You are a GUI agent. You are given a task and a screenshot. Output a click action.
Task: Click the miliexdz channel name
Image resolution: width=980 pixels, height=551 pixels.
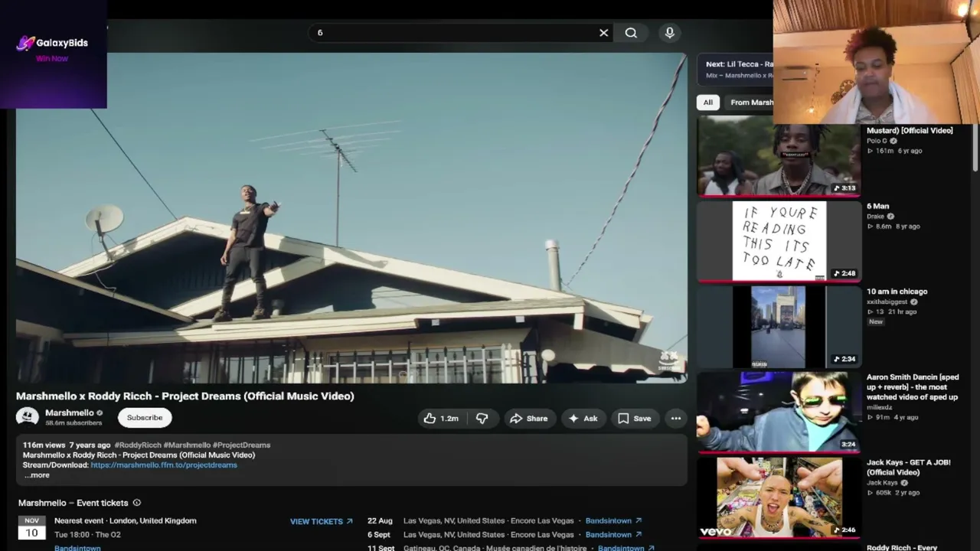point(879,408)
